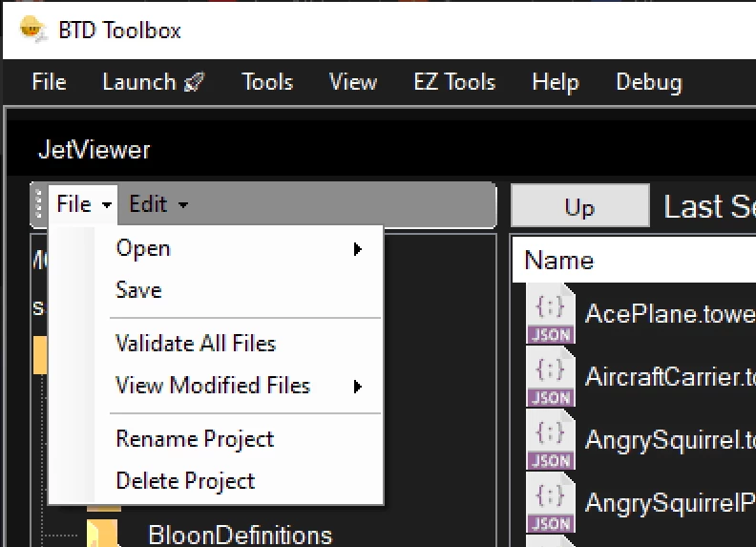Click the JSON icon of AircraftCarrier file
Screen dimensions: 756x547
(x=551, y=377)
